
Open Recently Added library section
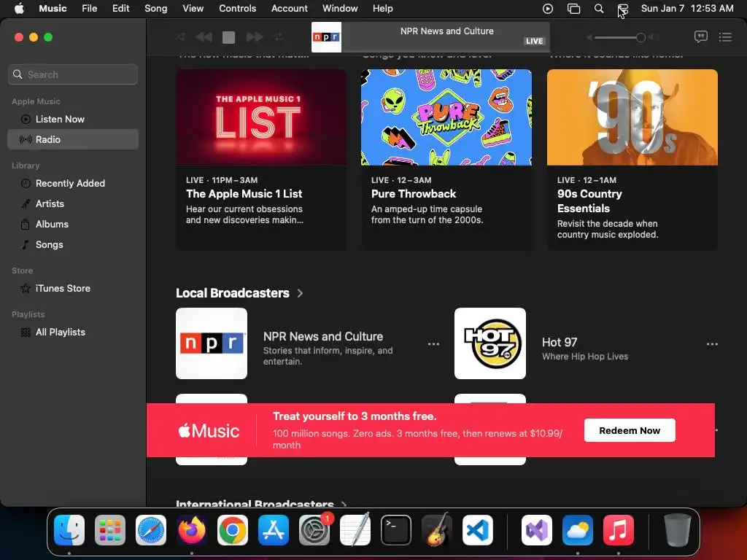(73, 183)
